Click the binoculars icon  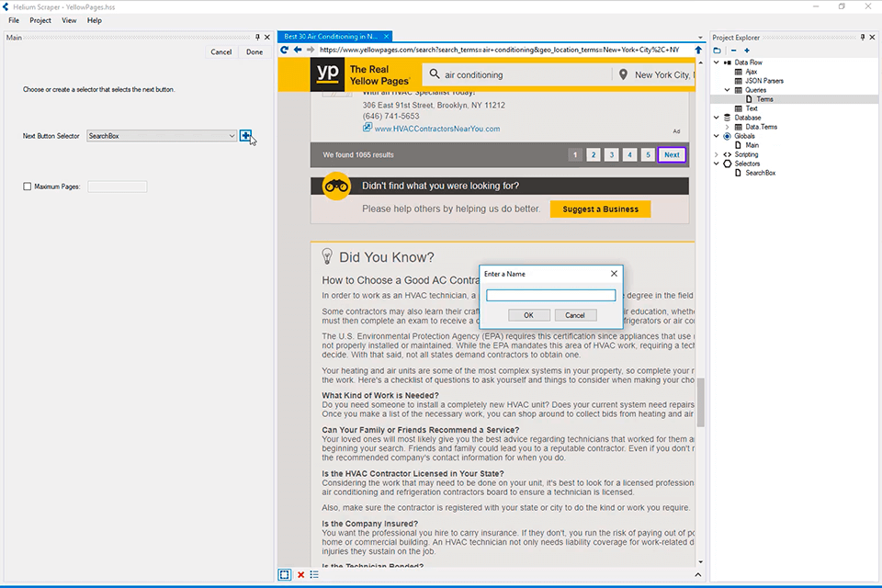pos(336,187)
